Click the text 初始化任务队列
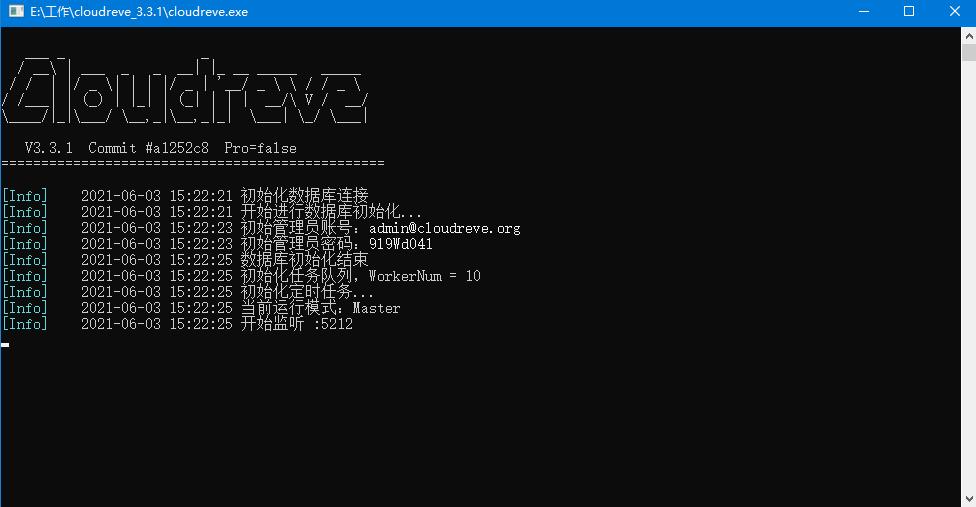Viewport: 976px width, 507px height. pos(296,276)
